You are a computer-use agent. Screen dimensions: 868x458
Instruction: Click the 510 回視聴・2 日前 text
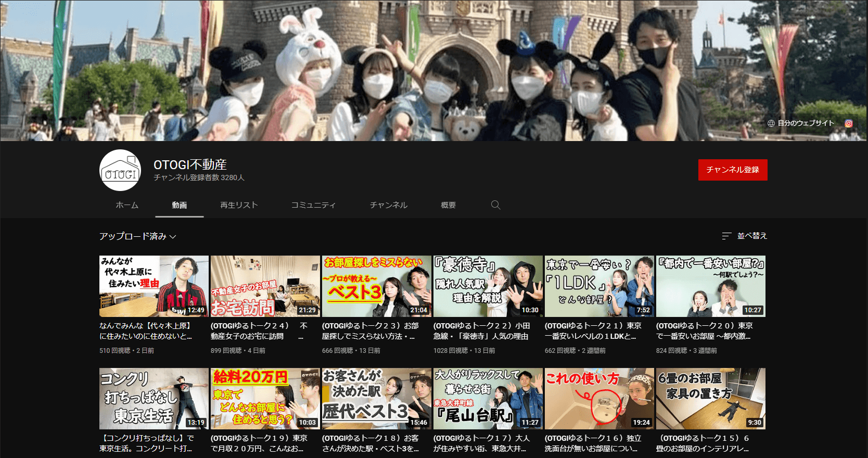click(126, 351)
